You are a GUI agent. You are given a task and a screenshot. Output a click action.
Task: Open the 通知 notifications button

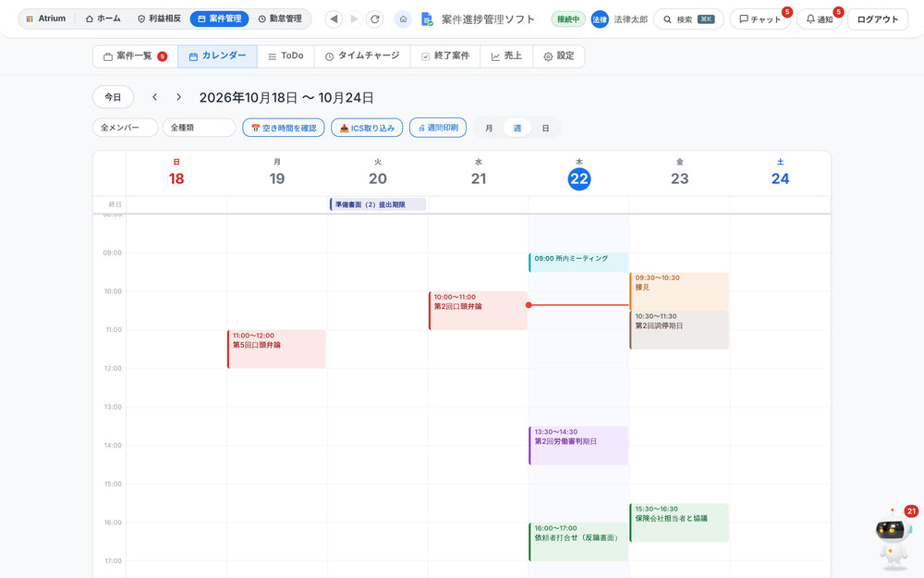coord(819,19)
